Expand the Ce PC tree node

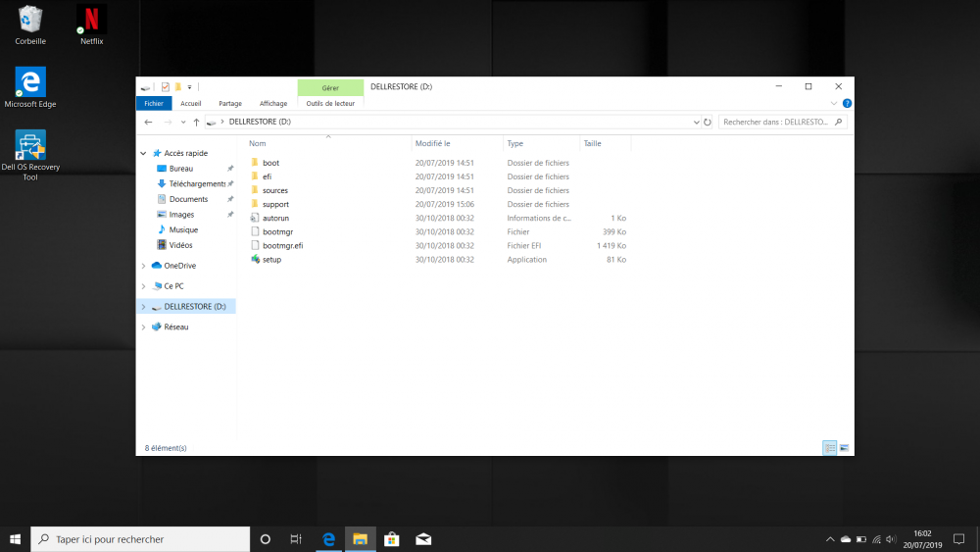tap(144, 286)
